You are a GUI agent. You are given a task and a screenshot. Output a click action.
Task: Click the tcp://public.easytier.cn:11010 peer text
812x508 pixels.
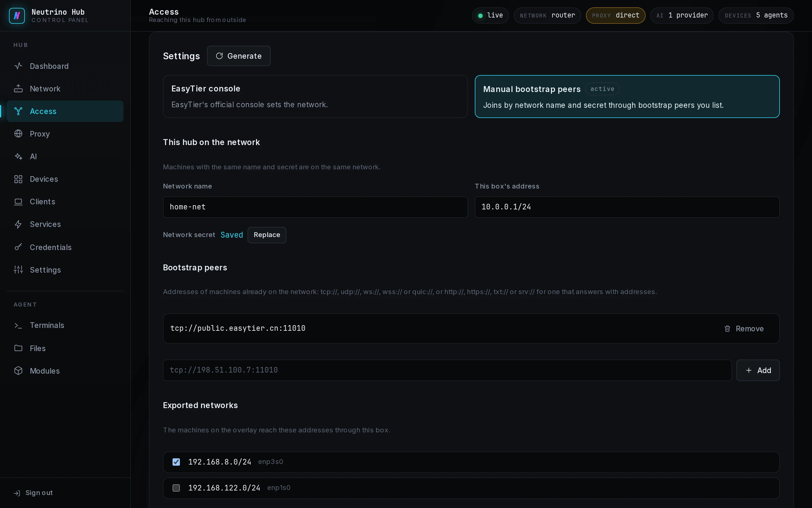[x=238, y=328]
